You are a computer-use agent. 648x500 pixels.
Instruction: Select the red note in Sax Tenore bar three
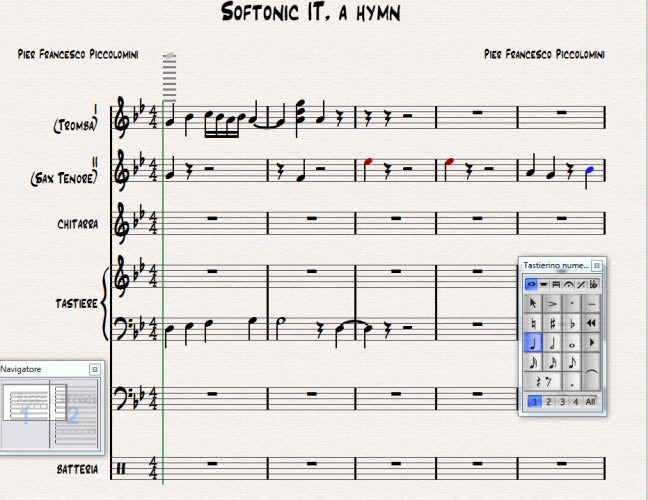tap(368, 161)
